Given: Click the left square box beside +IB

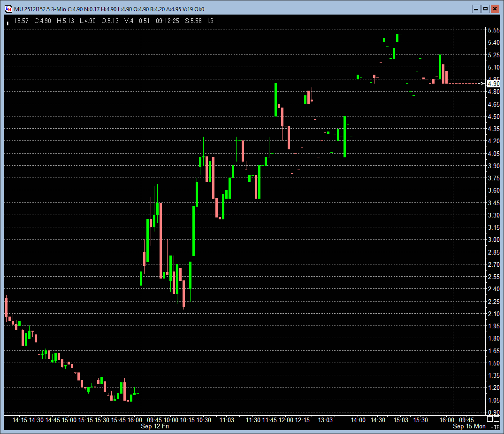Looking at the screenshot, I should (x=490, y=419).
